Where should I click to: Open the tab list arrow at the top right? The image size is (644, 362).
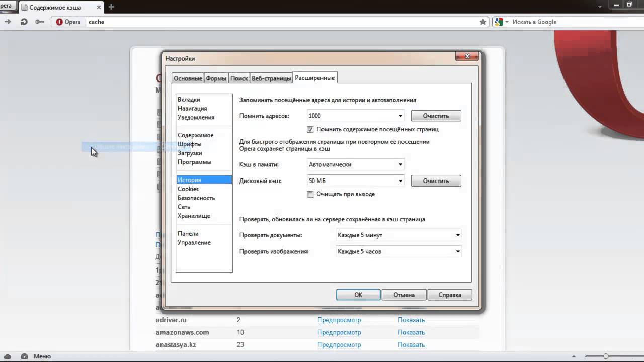[x=600, y=7]
